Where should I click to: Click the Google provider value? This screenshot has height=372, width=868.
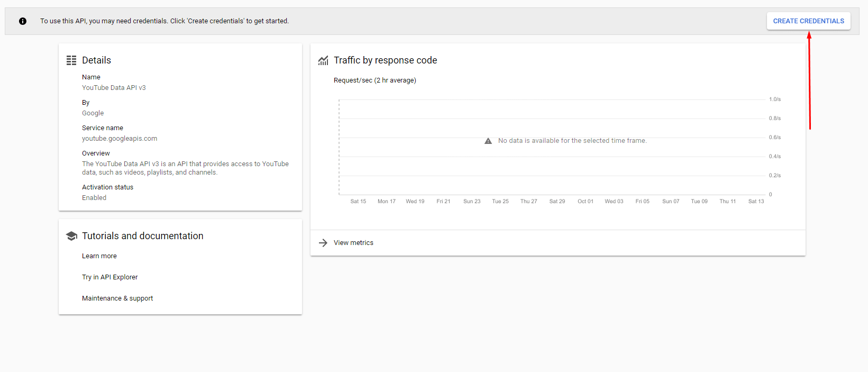93,113
